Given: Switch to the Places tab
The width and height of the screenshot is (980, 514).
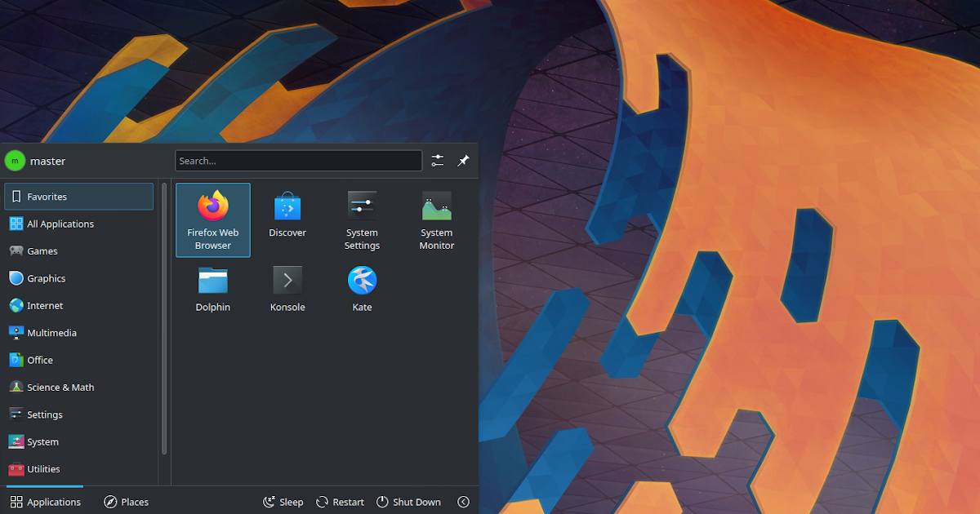Looking at the screenshot, I should point(126,502).
